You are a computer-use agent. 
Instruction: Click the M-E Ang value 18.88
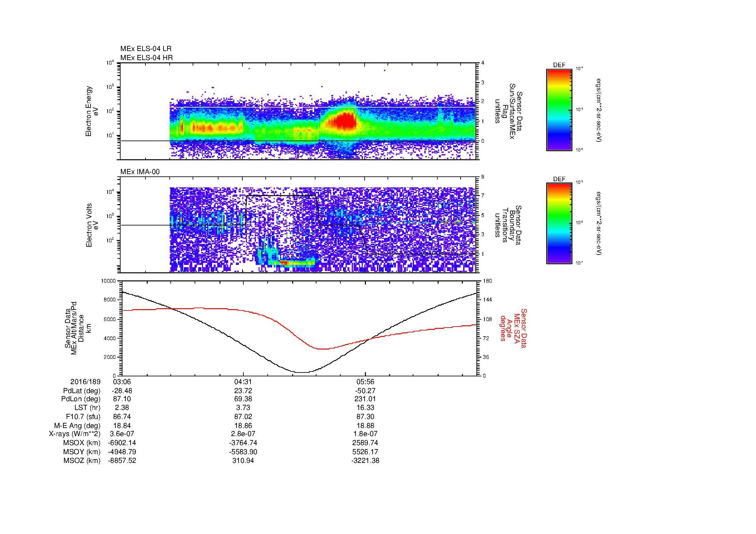pyautogui.click(x=365, y=425)
